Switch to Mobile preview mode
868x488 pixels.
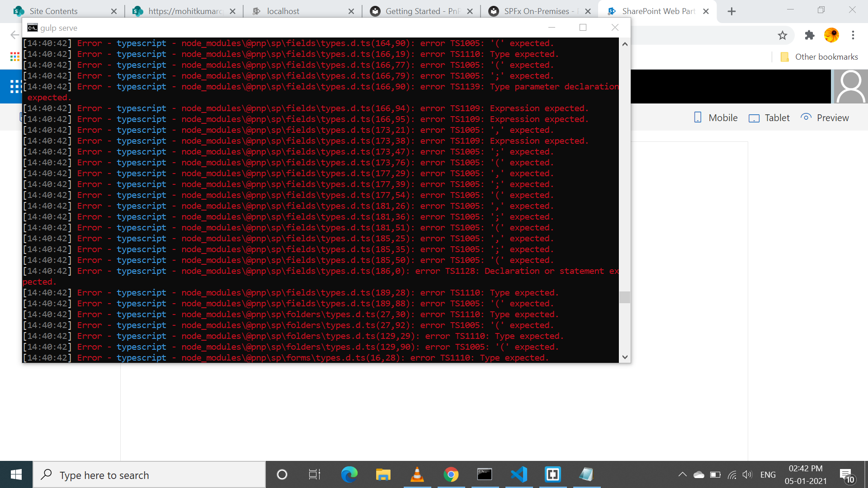[716, 118]
